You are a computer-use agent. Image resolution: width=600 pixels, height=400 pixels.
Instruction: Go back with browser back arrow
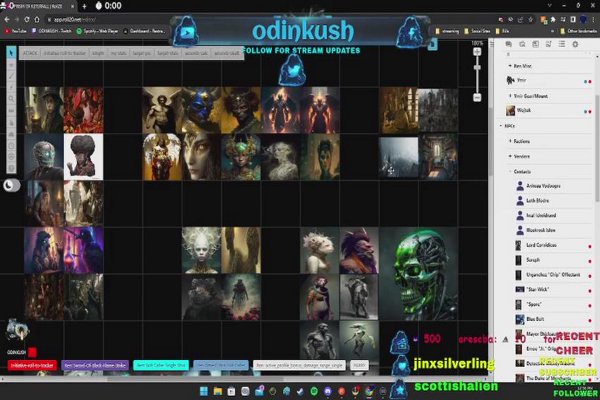coord(7,19)
